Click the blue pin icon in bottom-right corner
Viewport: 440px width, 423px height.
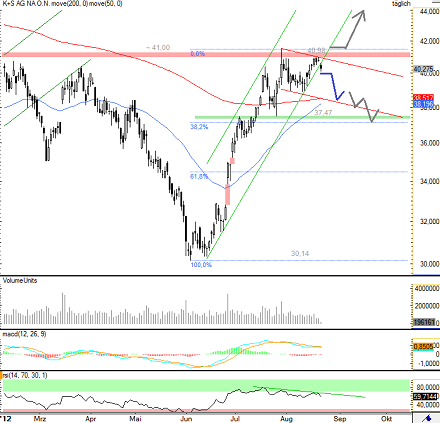pyautogui.click(x=428, y=418)
